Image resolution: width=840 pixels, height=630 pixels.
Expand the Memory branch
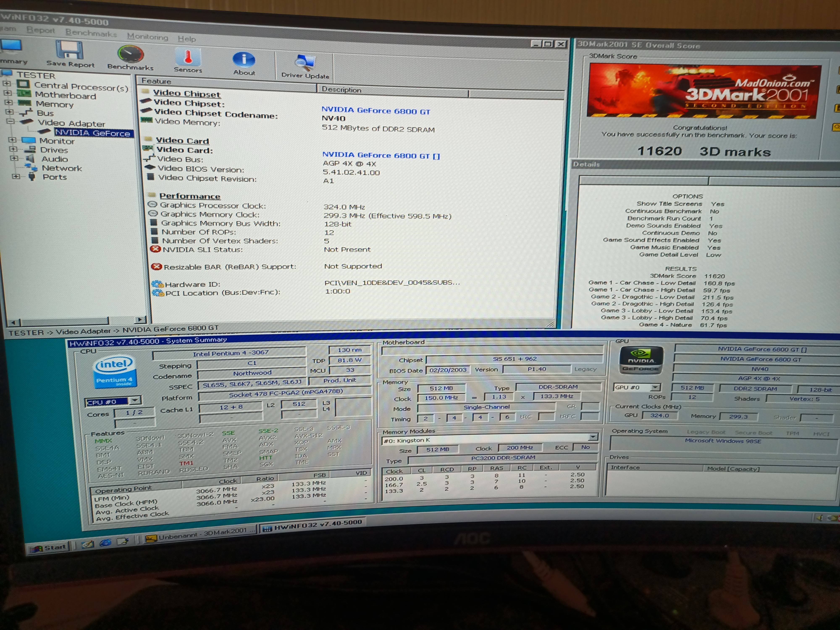point(8,102)
